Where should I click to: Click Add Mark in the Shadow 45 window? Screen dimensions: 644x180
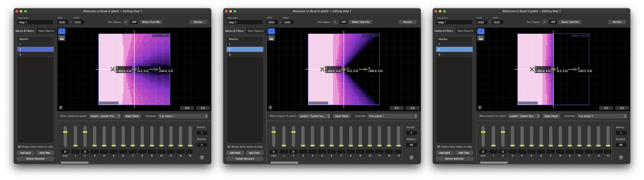point(235,153)
